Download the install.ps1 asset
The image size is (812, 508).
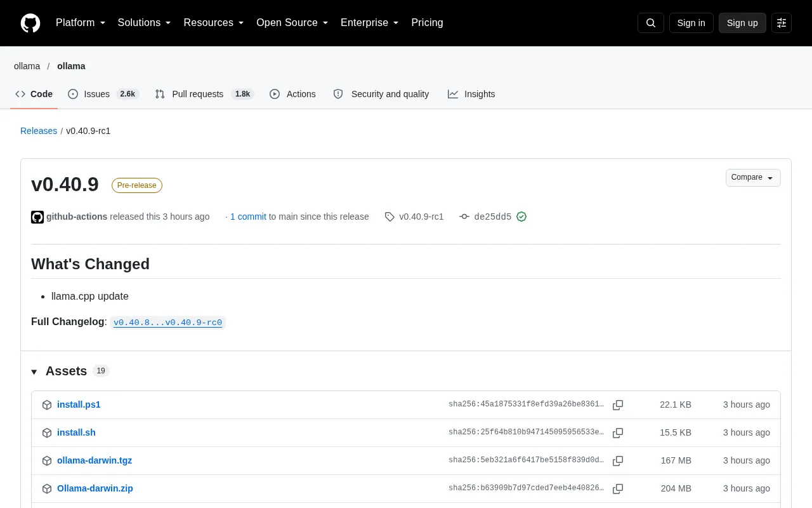79,404
